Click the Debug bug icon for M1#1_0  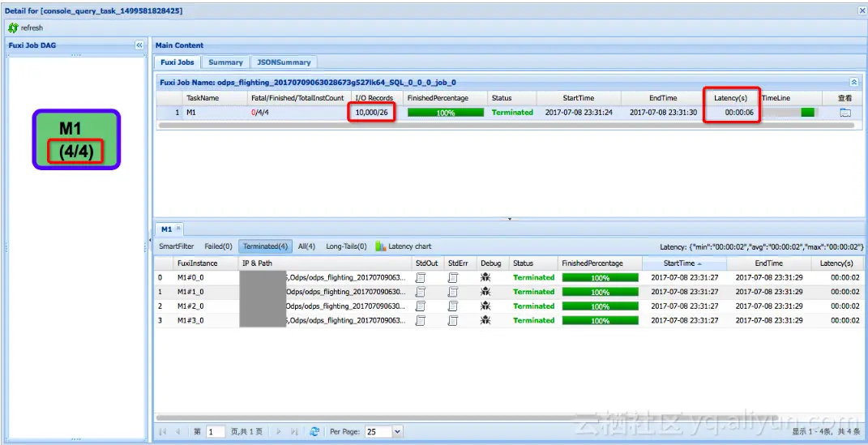(x=485, y=292)
